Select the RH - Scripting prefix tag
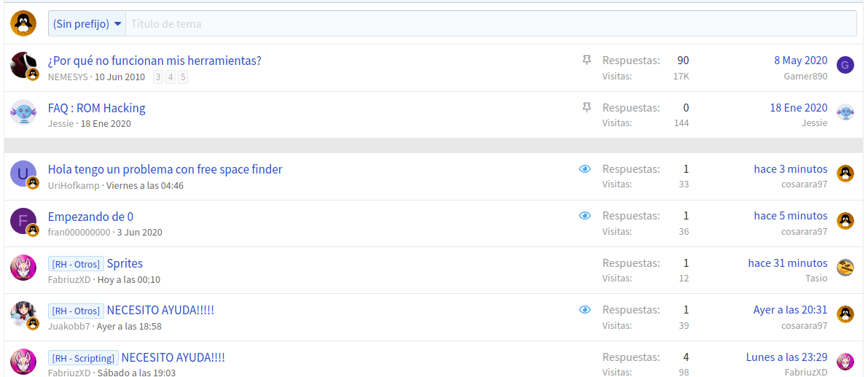 pyautogui.click(x=83, y=358)
